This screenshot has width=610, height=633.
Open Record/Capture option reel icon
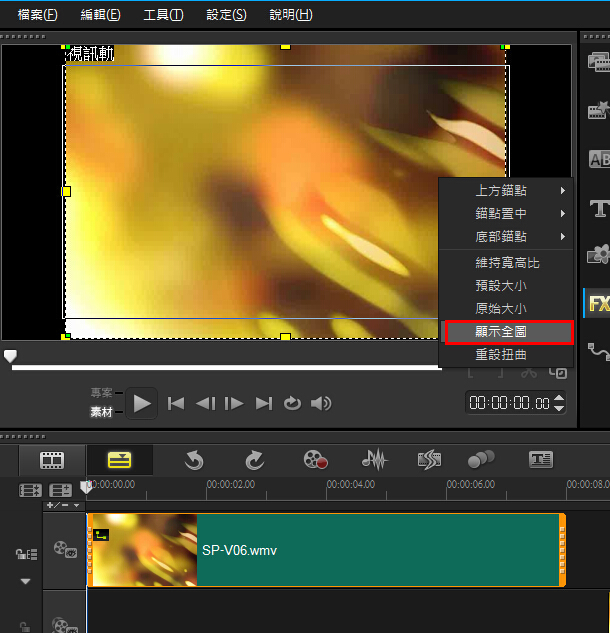(316, 460)
